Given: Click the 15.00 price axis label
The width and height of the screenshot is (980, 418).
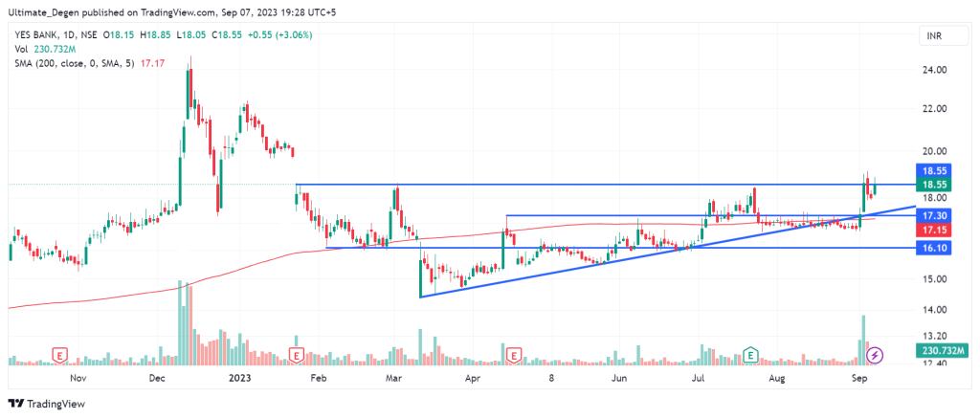Looking at the screenshot, I should click(935, 278).
